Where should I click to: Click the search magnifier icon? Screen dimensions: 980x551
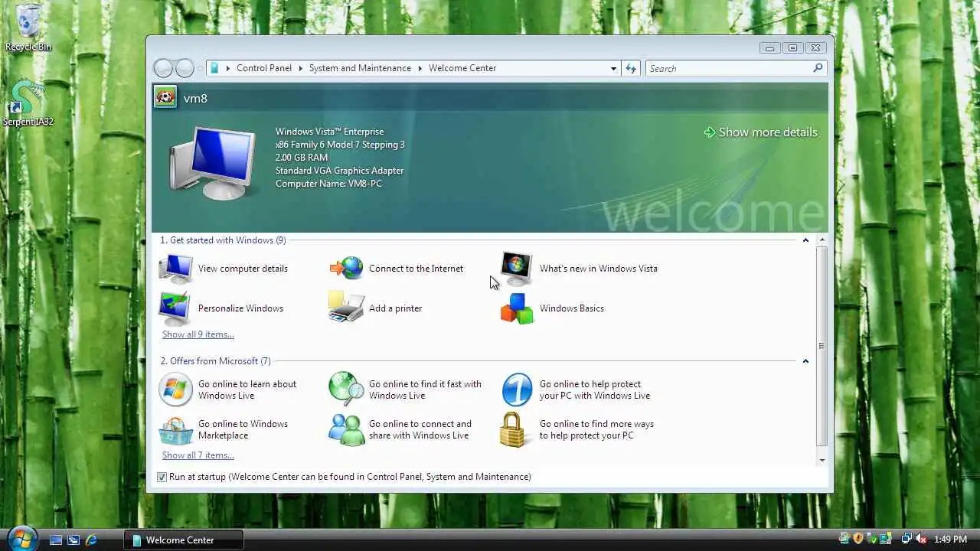pos(818,68)
